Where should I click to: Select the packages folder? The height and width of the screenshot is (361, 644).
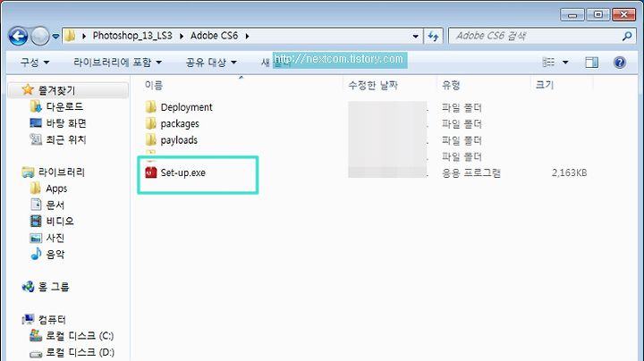(x=172, y=123)
